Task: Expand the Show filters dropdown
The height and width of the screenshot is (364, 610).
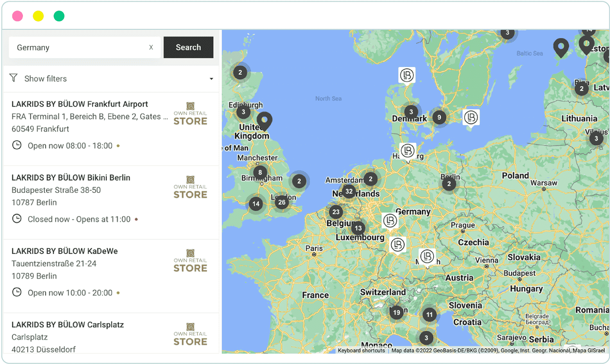Action: pyautogui.click(x=46, y=78)
